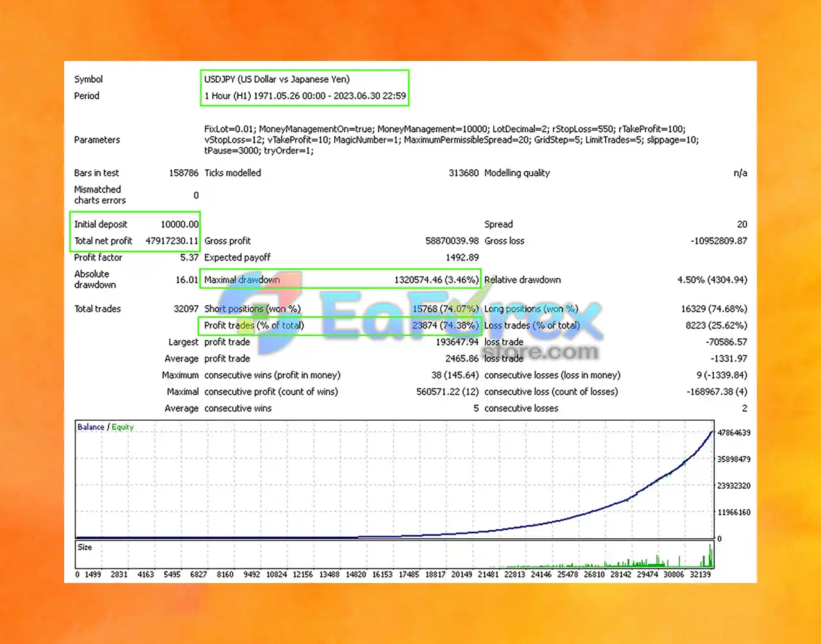Click the x-axis trade number 32139
This screenshot has height=644, width=821.
(x=700, y=575)
